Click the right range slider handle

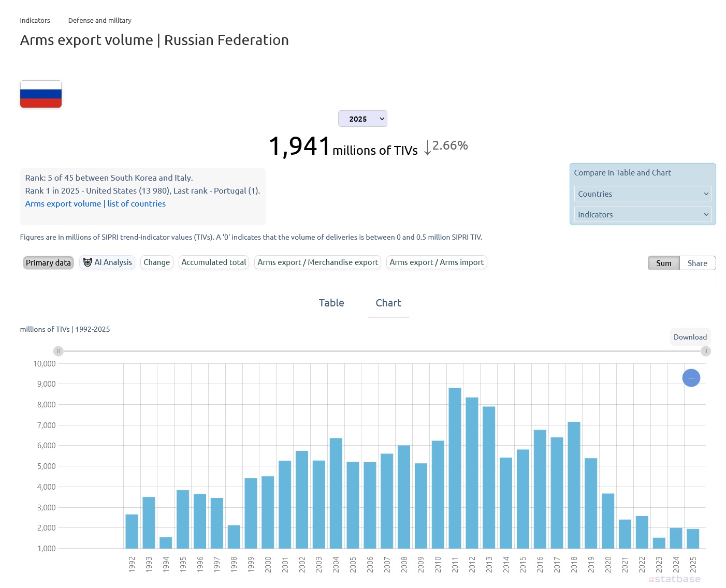[x=705, y=351]
